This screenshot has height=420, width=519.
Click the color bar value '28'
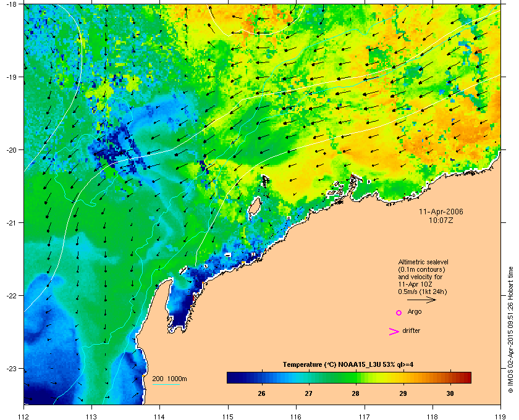click(355, 393)
